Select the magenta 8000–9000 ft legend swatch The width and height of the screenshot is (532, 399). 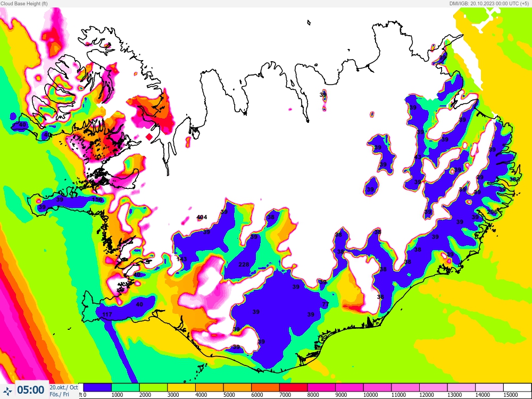pos(321,387)
